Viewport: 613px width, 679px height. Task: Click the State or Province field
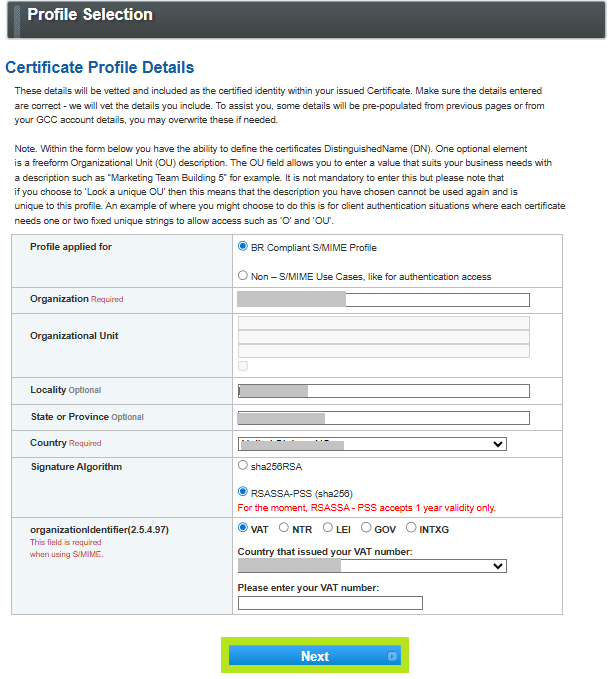click(383, 418)
